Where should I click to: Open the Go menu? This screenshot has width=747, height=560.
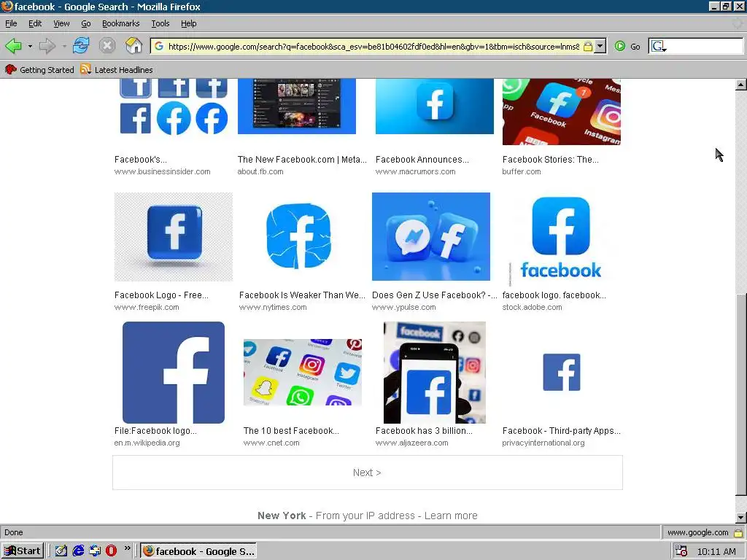click(86, 23)
